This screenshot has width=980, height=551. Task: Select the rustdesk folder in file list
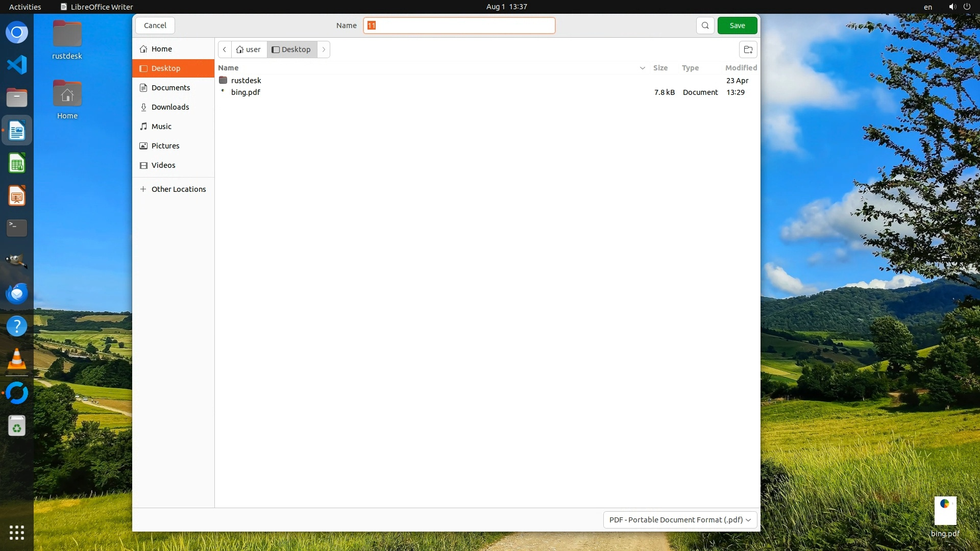246,81
